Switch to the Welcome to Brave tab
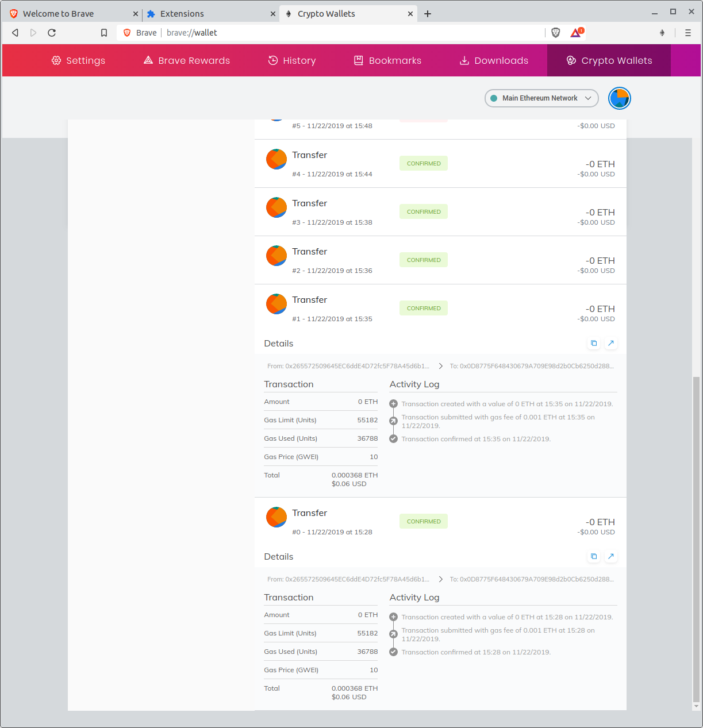 (72, 14)
